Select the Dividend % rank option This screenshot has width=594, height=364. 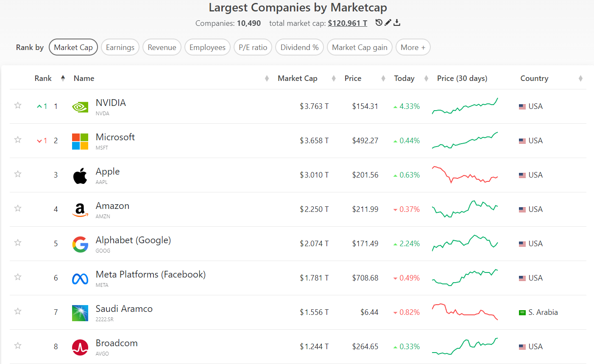(299, 47)
